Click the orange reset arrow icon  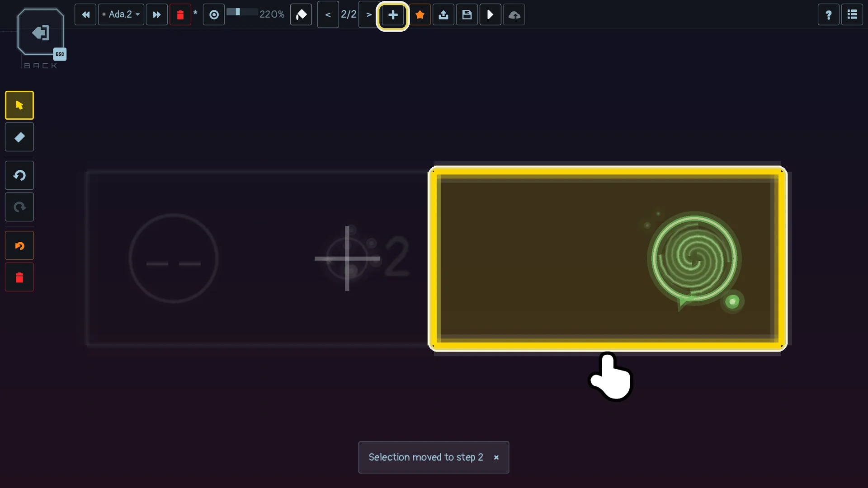[x=19, y=246]
